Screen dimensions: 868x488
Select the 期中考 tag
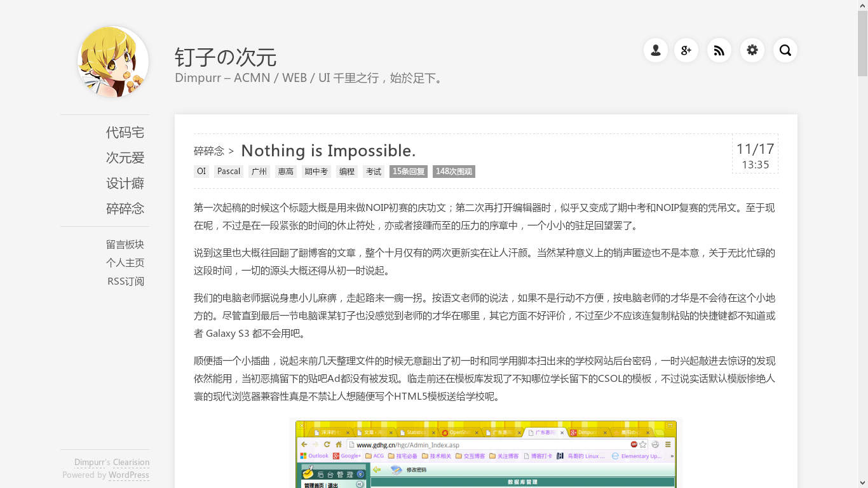pyautogui.click(x=316, y=172)
